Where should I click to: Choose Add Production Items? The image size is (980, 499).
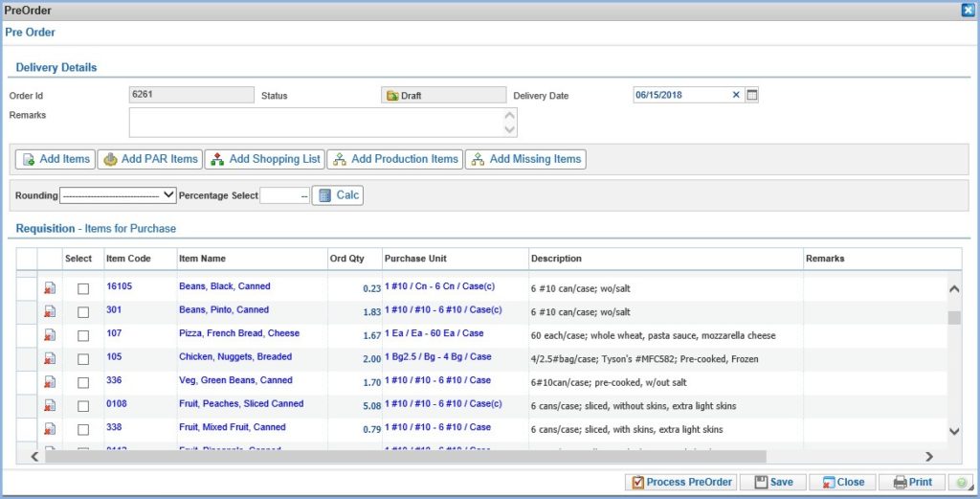coord(395,159)
